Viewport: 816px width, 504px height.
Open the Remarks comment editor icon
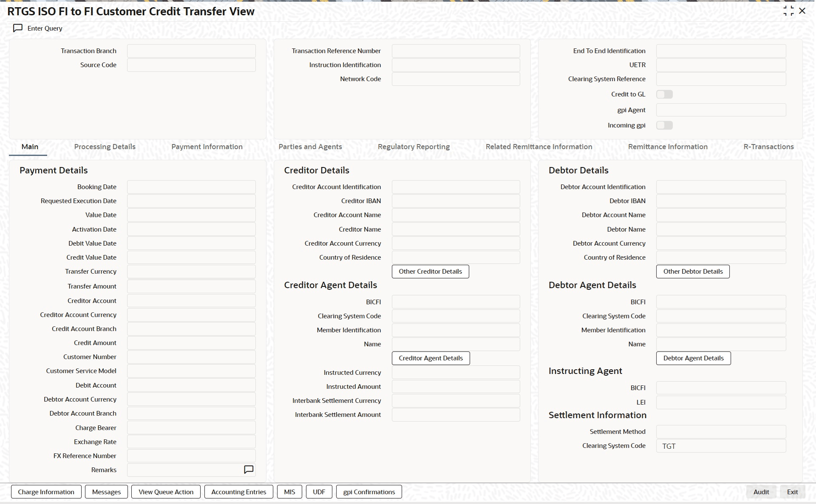249,470
